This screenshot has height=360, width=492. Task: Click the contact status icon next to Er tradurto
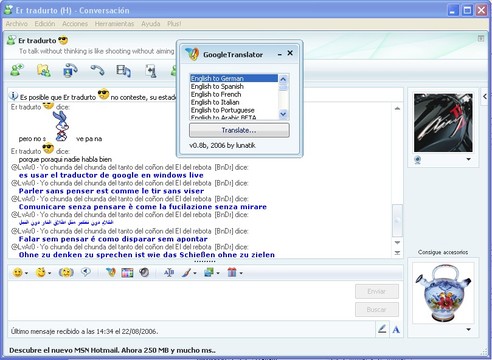11,40
